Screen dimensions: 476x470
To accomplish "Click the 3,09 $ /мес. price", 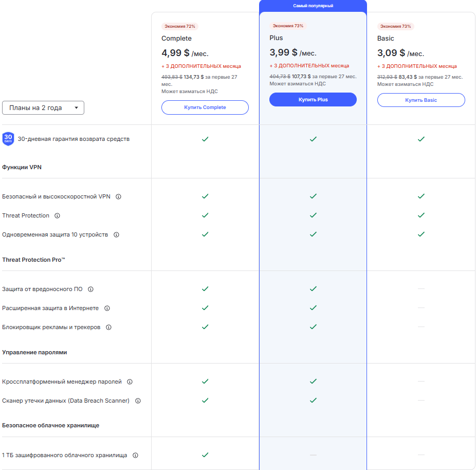I will point(401,53).
